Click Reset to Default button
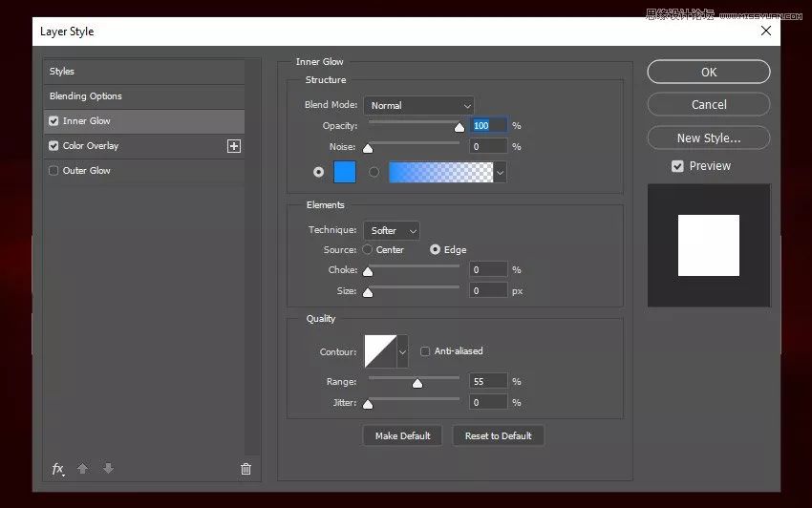This screenshot has width=812, height=508. [498, 436]
